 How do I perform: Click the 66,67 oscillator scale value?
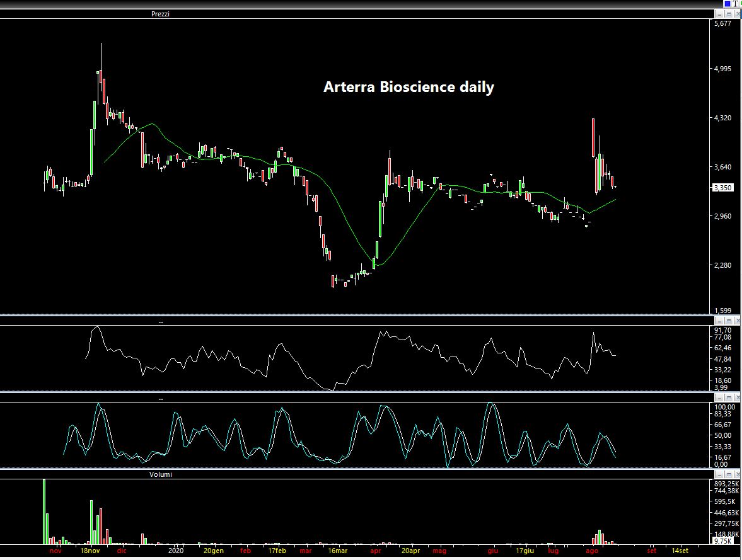coord(722,425)
